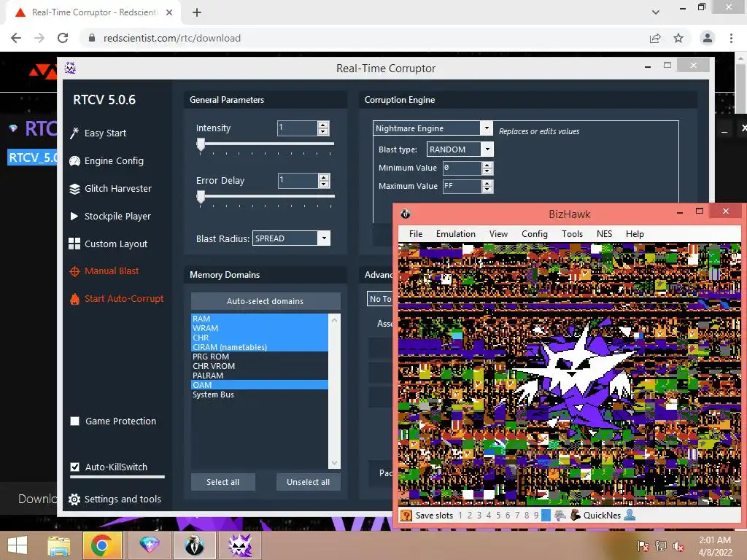Click QuickNes core icon in BizHawk status bar
This screenshot has width=747, height=560.
tap(576, 516)
